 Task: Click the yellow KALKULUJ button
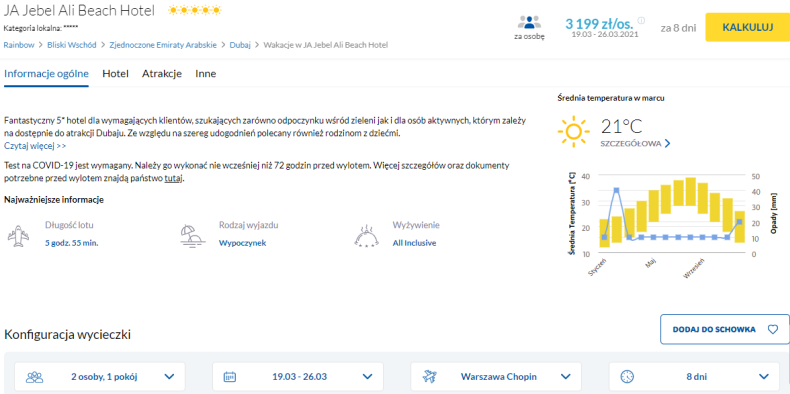748,27
